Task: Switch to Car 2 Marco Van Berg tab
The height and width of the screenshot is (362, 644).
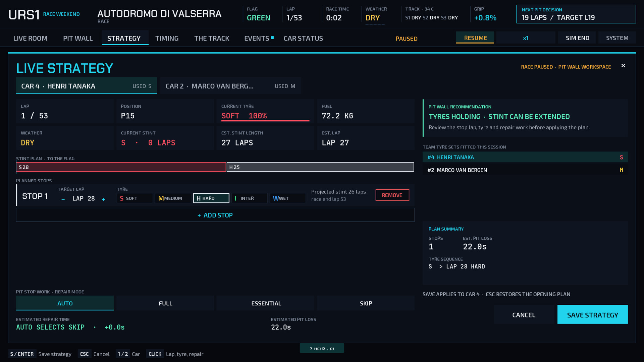Action: [x=230, y=86]
